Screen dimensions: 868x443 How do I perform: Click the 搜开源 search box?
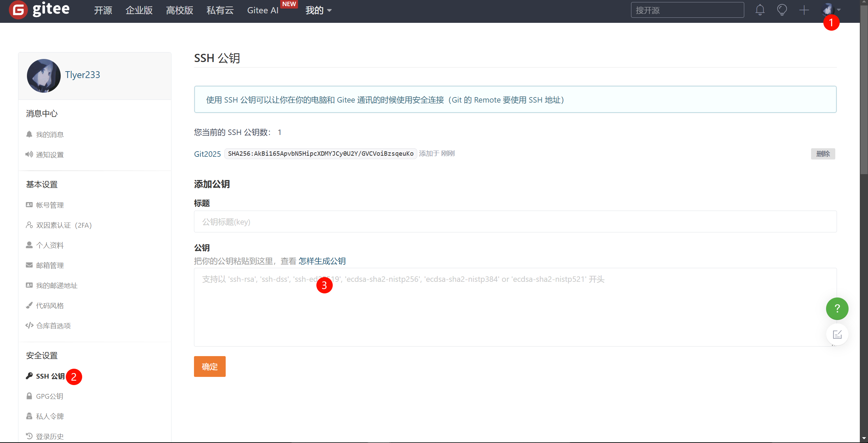(687, 10)
